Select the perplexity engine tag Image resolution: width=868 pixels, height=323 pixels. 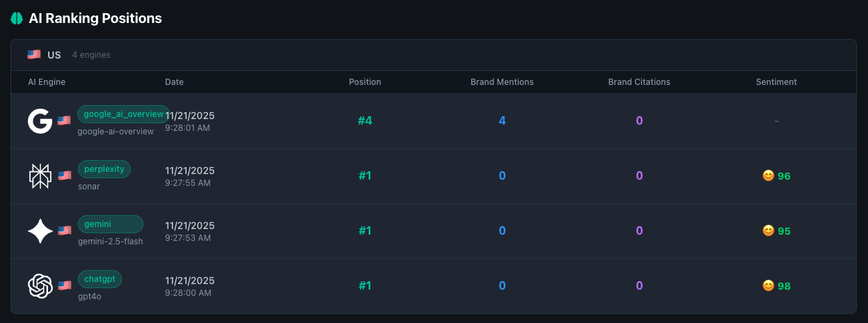(104, 169)
